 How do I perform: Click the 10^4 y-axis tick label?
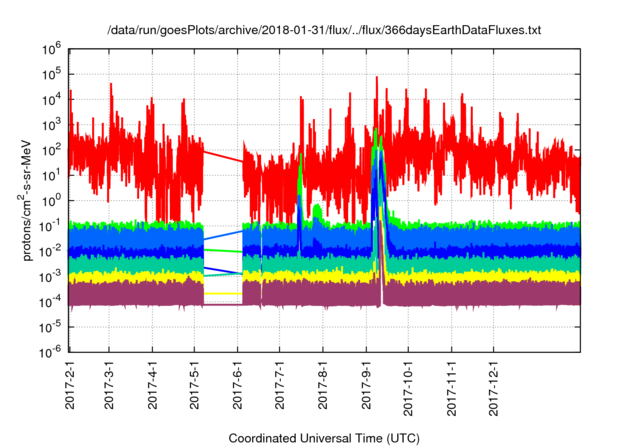pyautogui.click(x=51, y=100)
